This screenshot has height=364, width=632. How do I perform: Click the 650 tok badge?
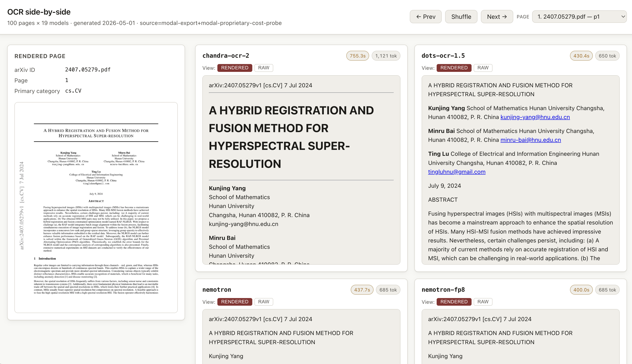(x=607, y=56)
